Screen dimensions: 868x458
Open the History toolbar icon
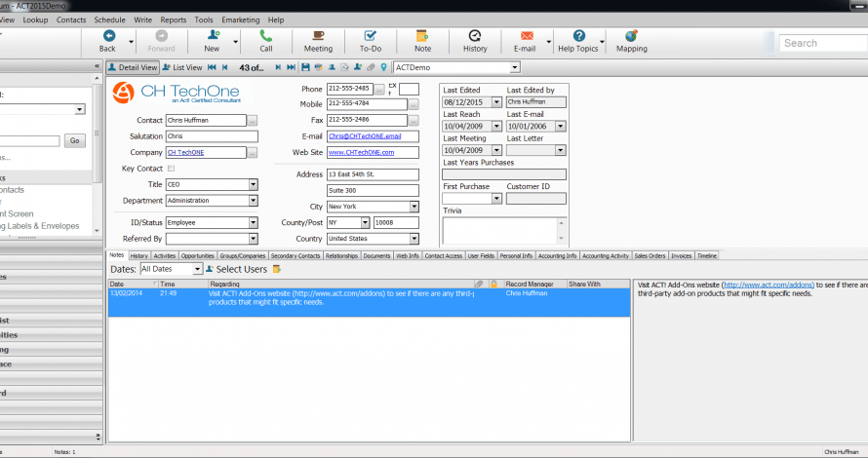(475, 36)
